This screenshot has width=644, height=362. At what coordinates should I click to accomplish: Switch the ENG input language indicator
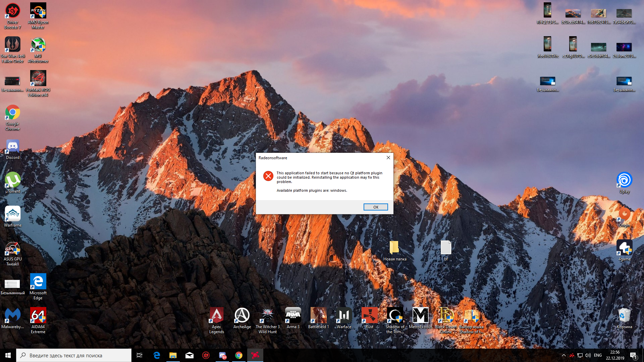598,355
